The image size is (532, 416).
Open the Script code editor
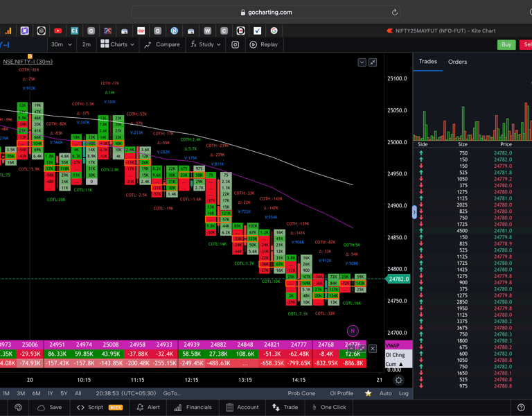tap(100, 407)
